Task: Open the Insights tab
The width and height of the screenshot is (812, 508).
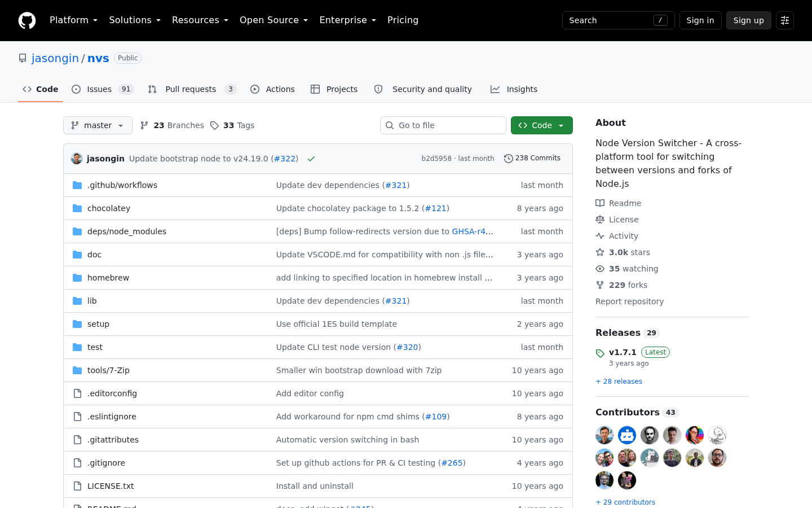Action: pos(514,89)
